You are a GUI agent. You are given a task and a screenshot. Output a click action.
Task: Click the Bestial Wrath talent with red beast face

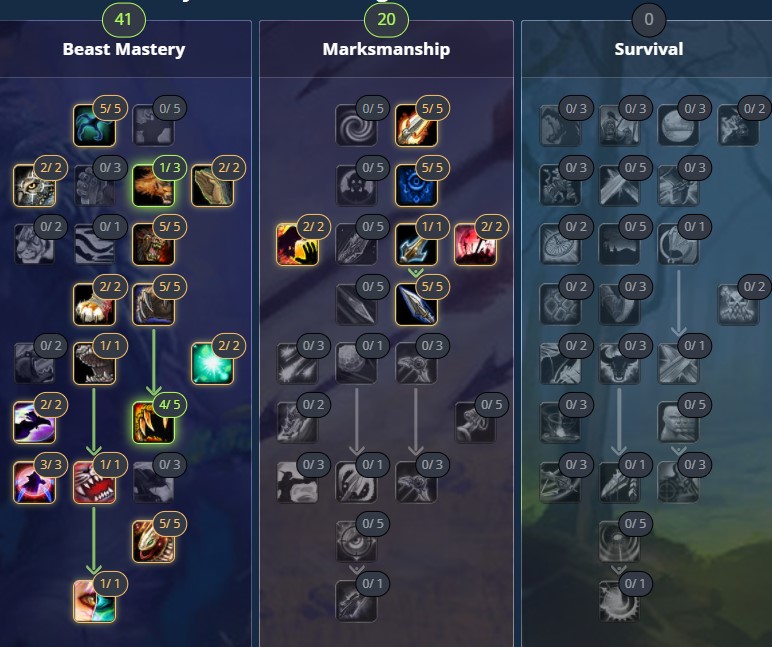click(x=94, y=482)
